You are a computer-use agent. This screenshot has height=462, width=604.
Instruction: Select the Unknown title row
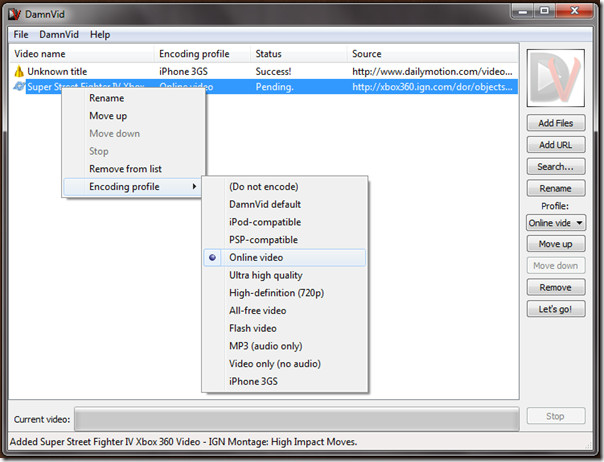click(264, 71)
